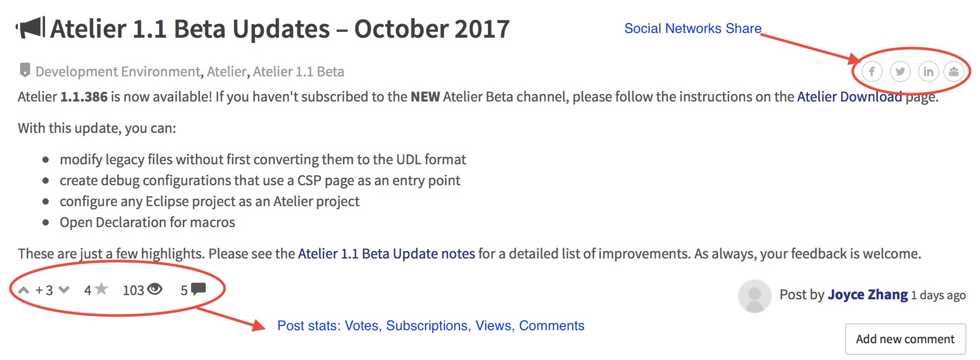The image size is (980, 360).
Task: Share post on Twitter icon
Action: (900, 71)
